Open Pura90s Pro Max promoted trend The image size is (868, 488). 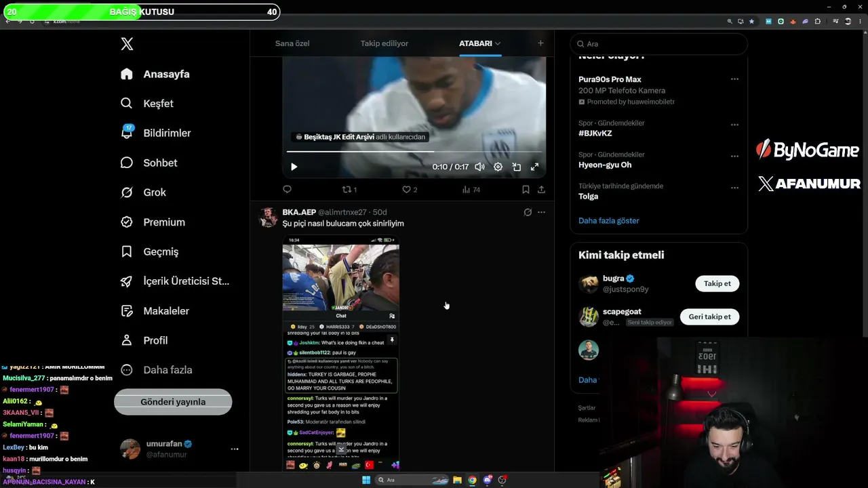click(610, 79)
